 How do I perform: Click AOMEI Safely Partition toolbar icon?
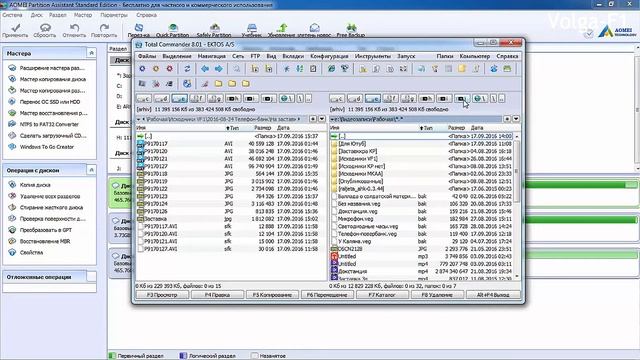point(214,28)
